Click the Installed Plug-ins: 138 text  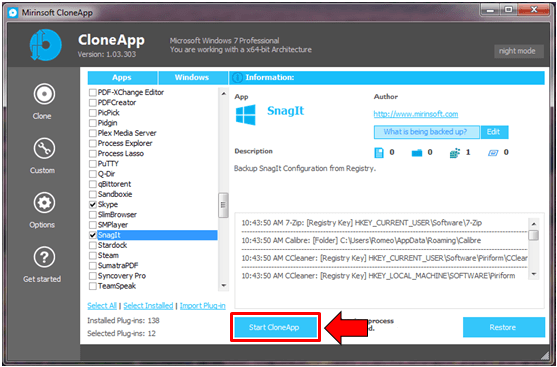click(123, 321)
